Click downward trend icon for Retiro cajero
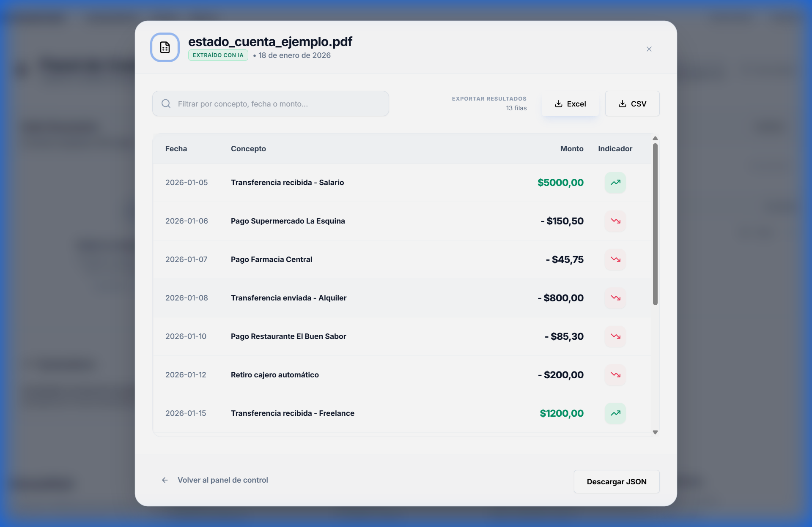The width and height of the screenshot is (812, 527). click(615, 375)
